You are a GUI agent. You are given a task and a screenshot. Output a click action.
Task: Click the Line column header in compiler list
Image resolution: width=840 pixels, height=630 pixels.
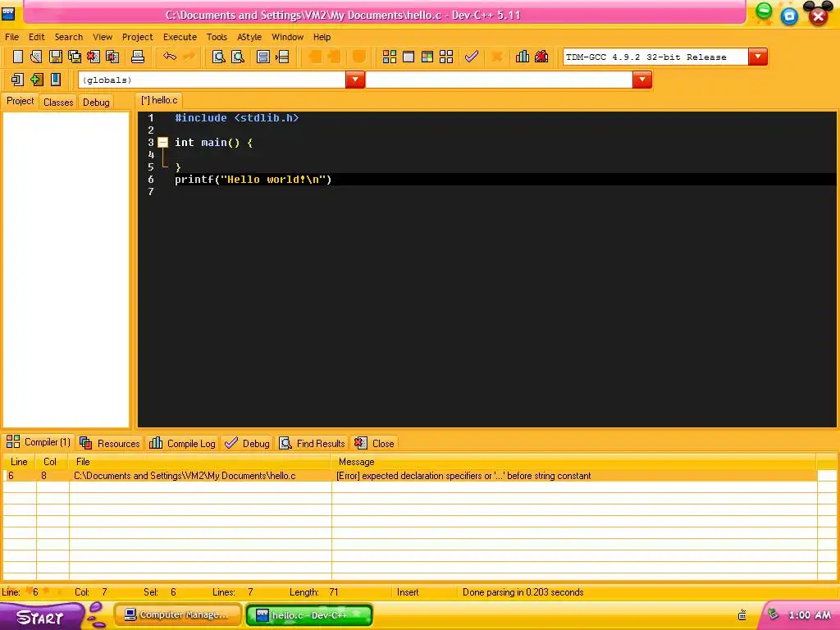[20, 461]
